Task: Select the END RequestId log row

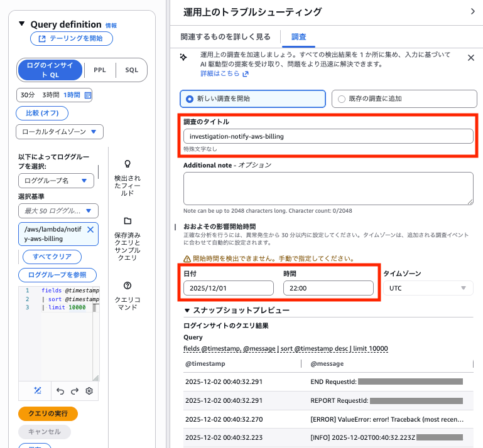Action: [328, 382]
